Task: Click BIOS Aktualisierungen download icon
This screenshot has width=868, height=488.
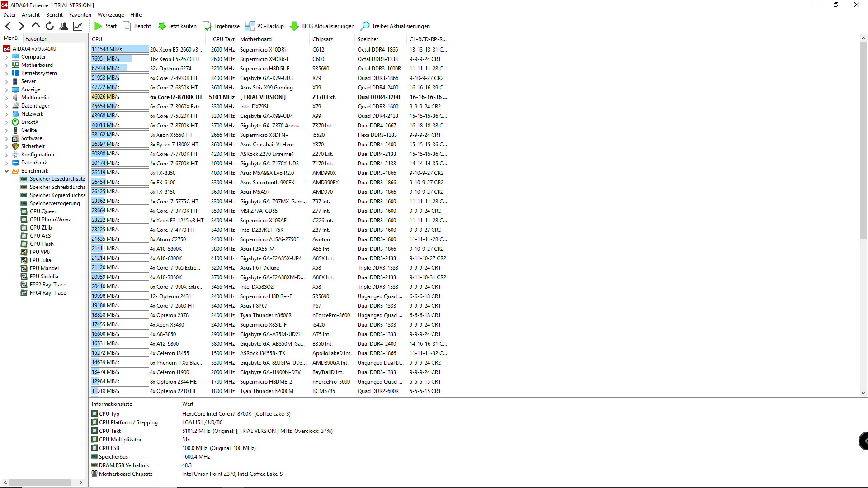Action: pyautogui.click(x=294, y=26)
